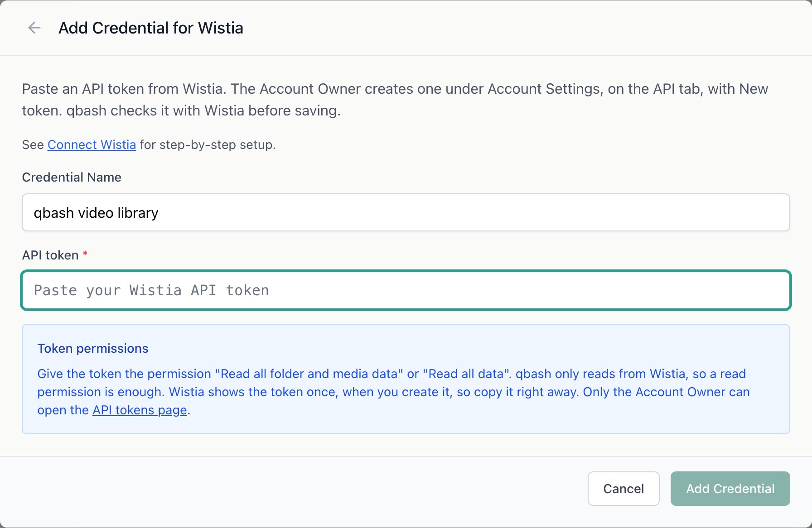Screen dimensions: 812x528
Task: Go back using the left arrow icon
Action: [34, 28]
